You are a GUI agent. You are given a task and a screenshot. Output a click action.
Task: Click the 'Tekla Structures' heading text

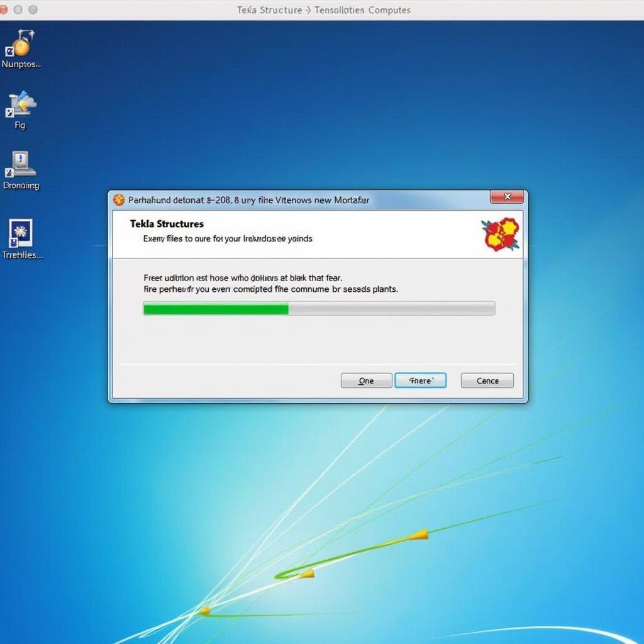pos(167,224)
